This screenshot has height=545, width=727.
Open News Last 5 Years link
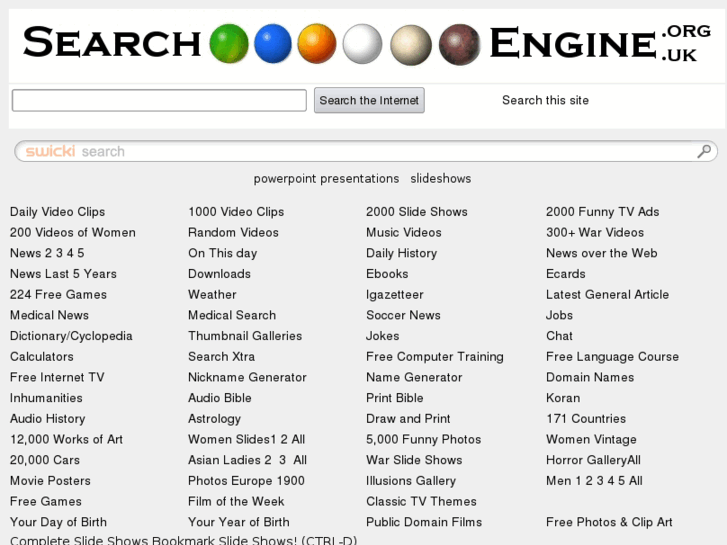click(63, 274)
